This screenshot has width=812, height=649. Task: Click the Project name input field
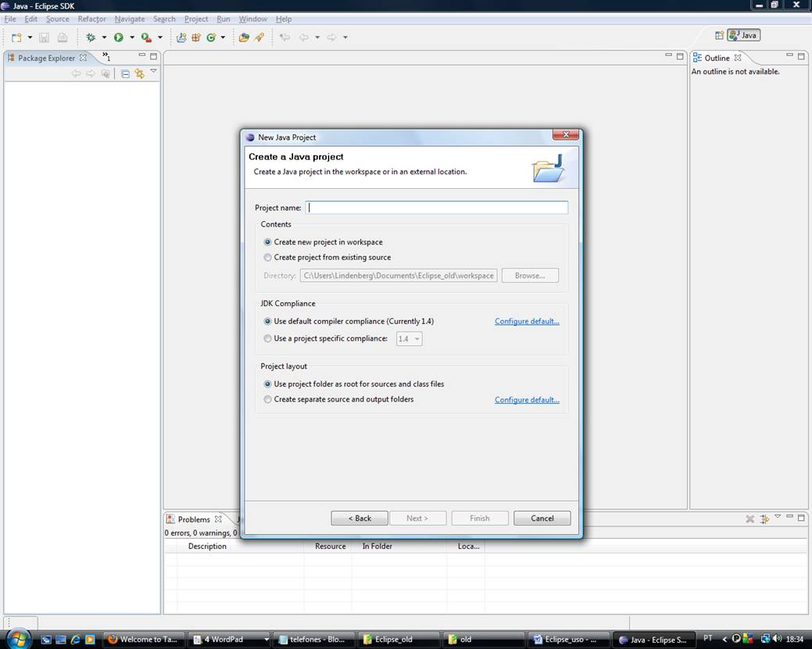point(437,208)
